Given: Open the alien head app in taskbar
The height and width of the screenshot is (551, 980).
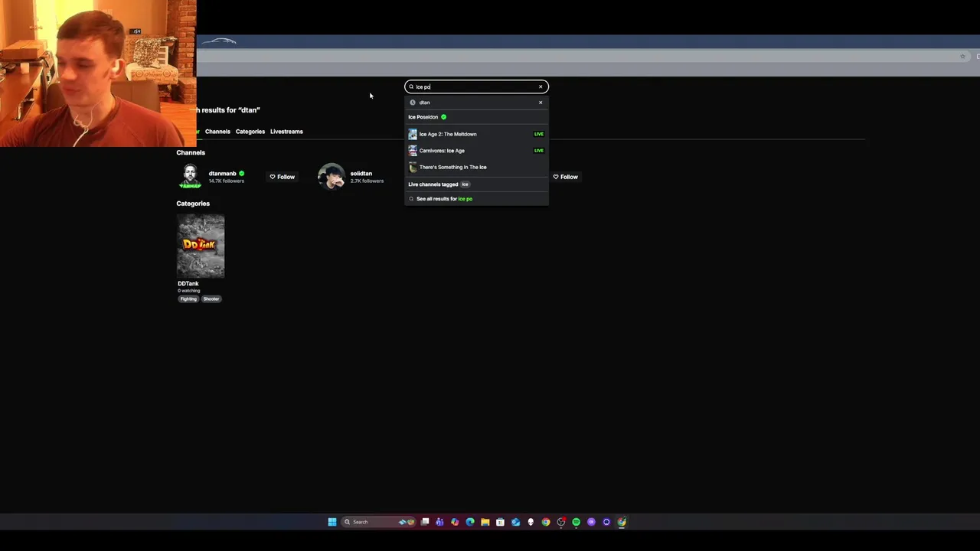Looking at the screenshot, I should (x=531, y=522).
